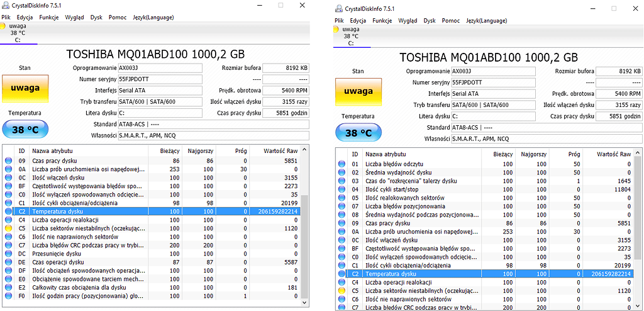Click Nazwa atrybutu column header, left window
The height and width of the screenshot is (311, 644).
pos(88,151)
